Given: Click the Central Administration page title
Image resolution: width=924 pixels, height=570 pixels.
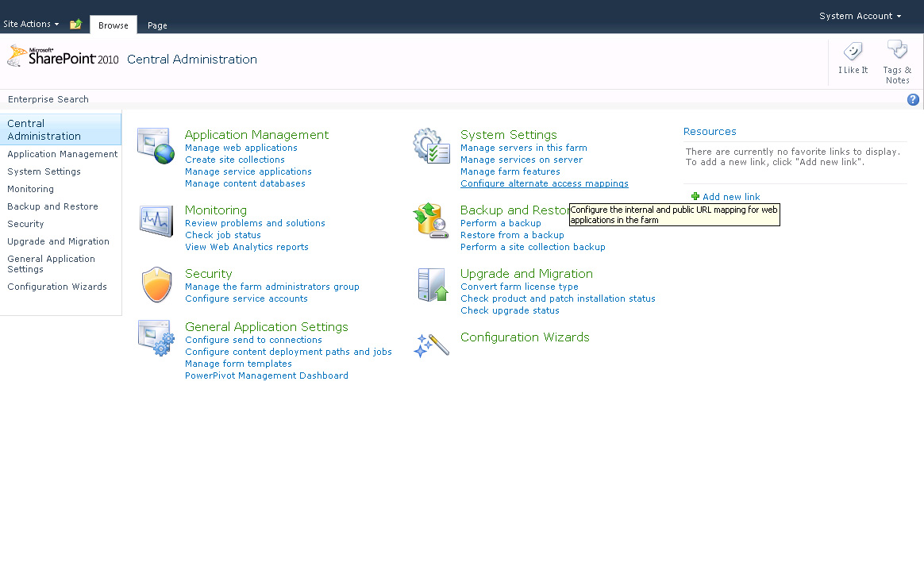Looking at the screenshot, I should (x=192, y=60).
